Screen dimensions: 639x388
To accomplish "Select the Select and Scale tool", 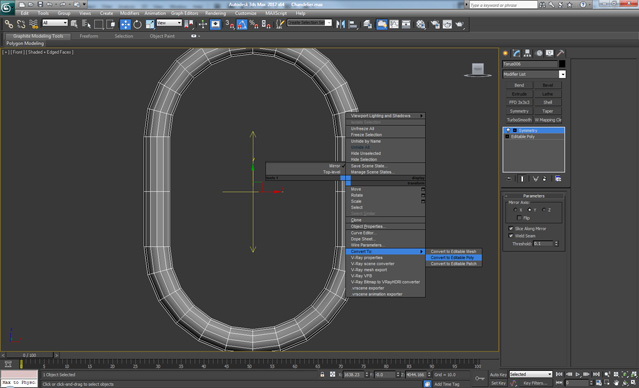I will (150, 24).
